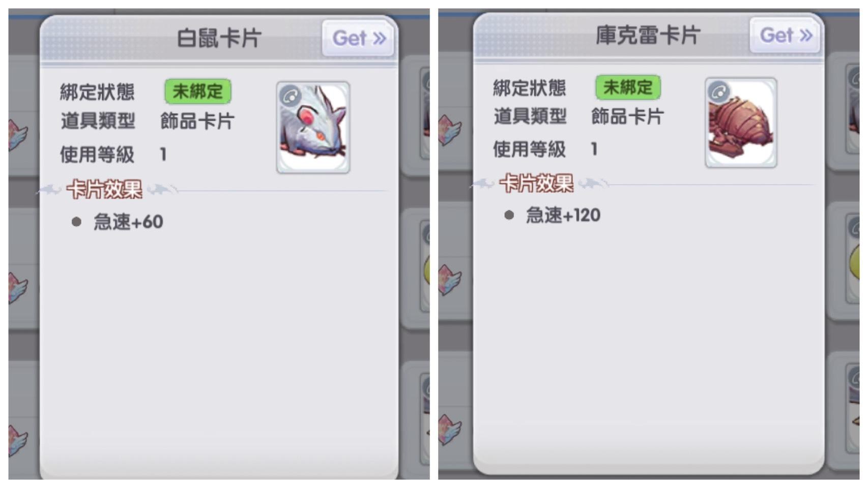Select the 白鼠卡片 title text

(219, 38)
